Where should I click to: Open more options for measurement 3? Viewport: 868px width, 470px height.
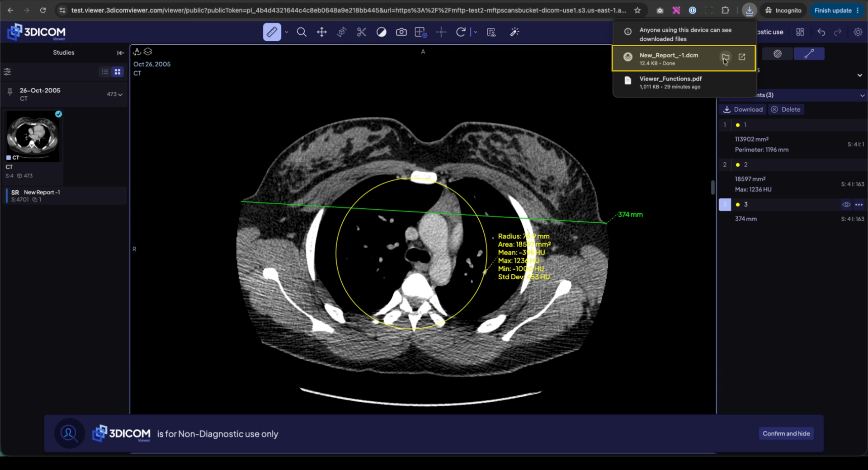pyautogui.click(x=859, y=205)
